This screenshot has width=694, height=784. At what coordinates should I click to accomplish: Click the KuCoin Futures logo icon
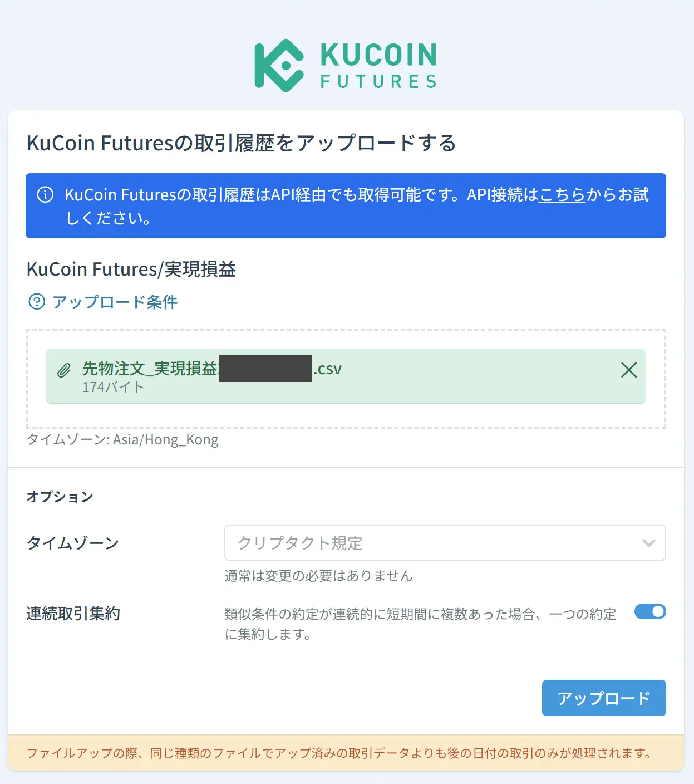pyautogui.click(x=279, y=66)
